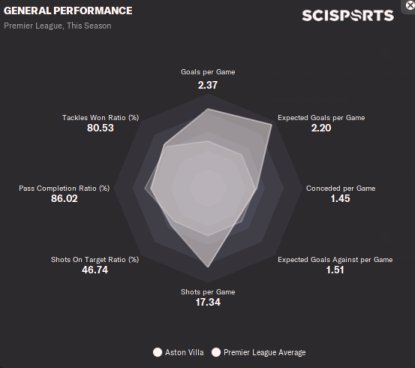Image resolution: width=415 pixels, height=368 pixels.
Task: Click the radar chart's Expected Goals vertex
Action: [272, 125]
